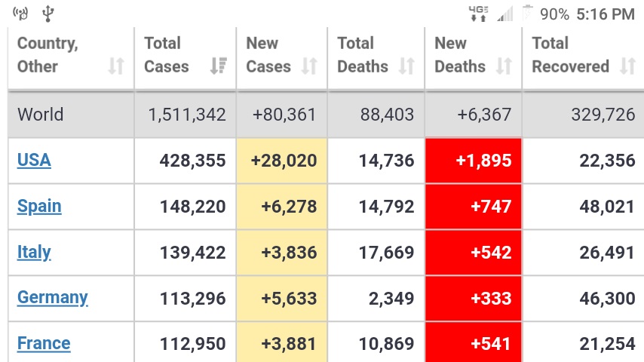Select Italy new cases +3,836

289,253
